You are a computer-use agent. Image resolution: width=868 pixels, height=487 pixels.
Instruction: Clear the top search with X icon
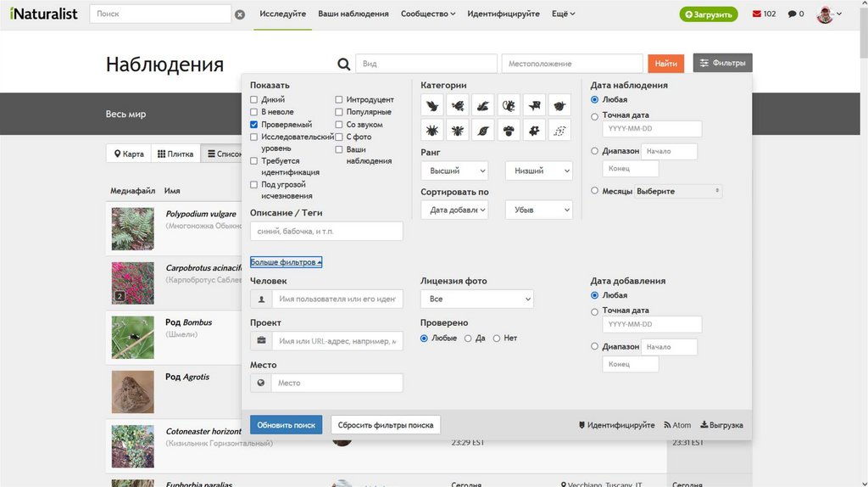pyautogui.click(x=240, y=14)
